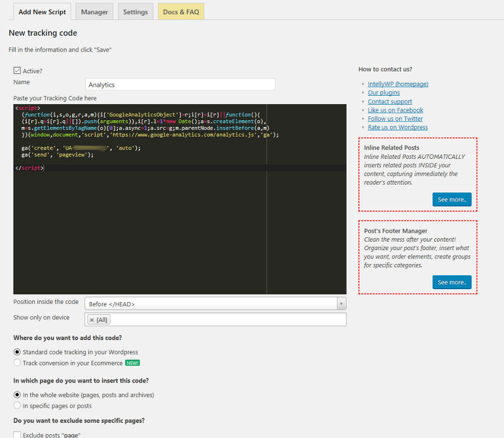Screen dimensions: 504x438
Task: Remove the [All] device tag
Action: pyautogui.click(x=92, y=320)
